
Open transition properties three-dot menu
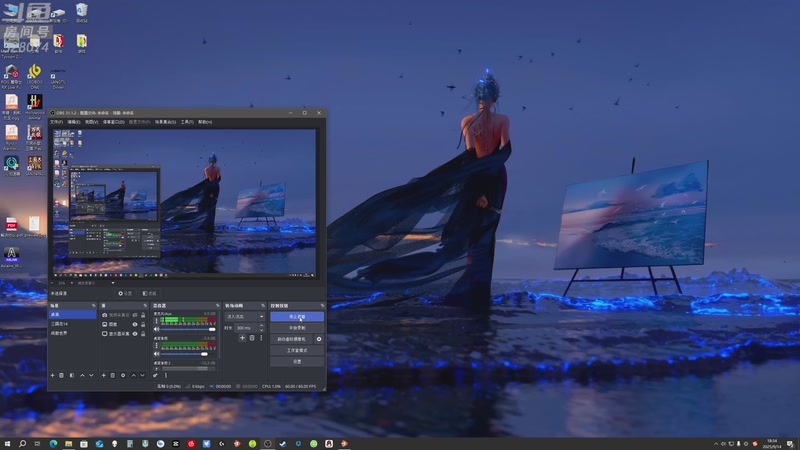click(261, 338)
